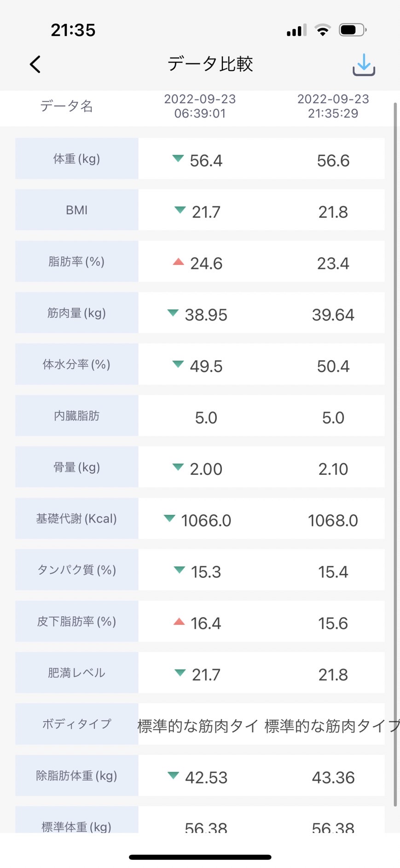The width and height of the screenshot is (400, 868).
Task: Tap the download icon in header
Action: (364, 64)
